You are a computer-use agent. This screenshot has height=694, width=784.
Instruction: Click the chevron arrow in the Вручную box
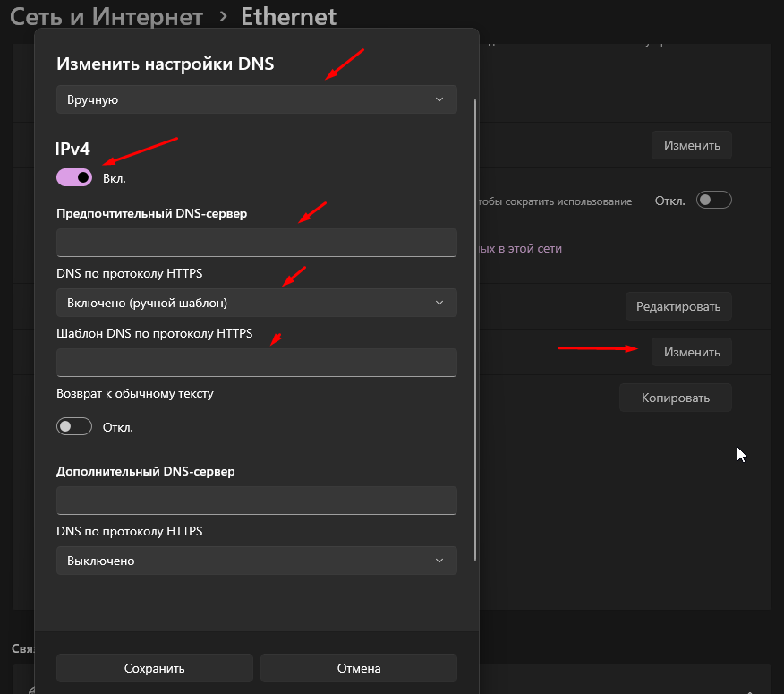point(439,99)
